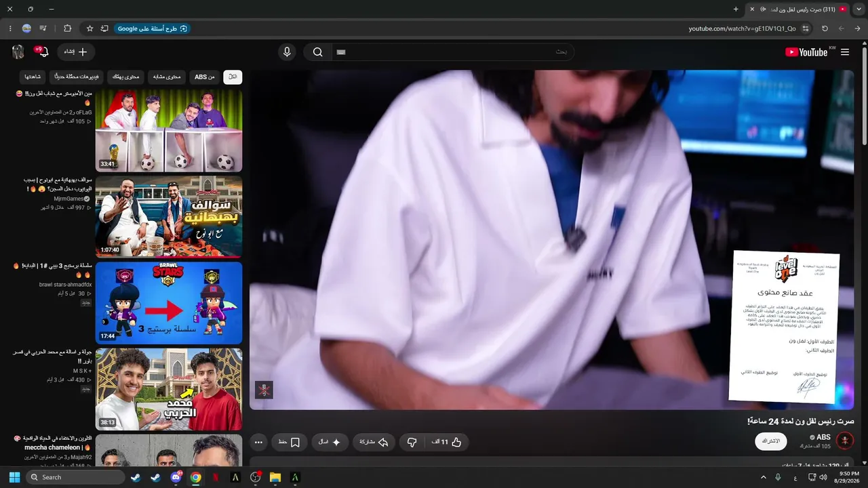Open Chrome media controls icon
The height and width of the screenshot is (488, 868).
43,28
